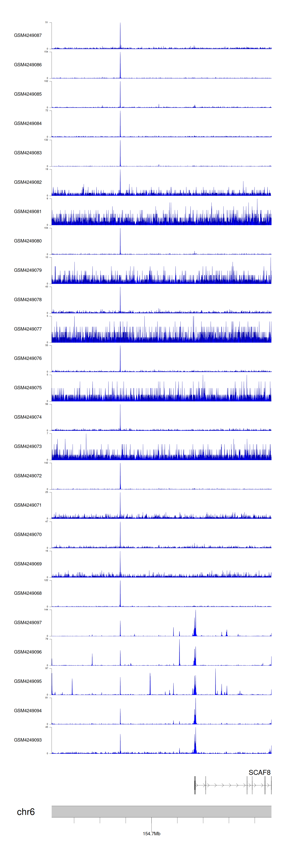Click the 154.7Mb axis position label
Viewport: 286px width, 868px height.
click(x=151, y=834)
